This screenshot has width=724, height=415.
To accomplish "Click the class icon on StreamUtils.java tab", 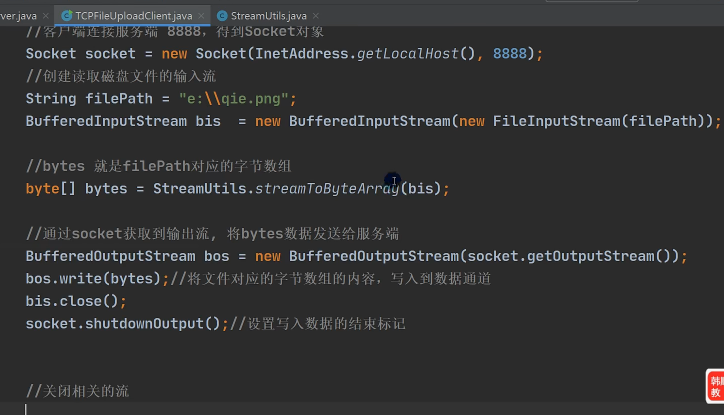I will click(x=222, y=16).
